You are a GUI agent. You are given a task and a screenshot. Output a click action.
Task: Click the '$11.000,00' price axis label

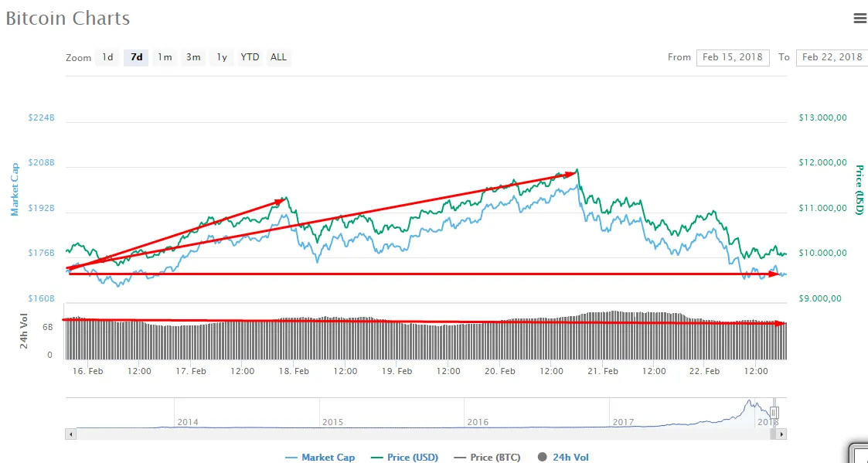[822, 208]
